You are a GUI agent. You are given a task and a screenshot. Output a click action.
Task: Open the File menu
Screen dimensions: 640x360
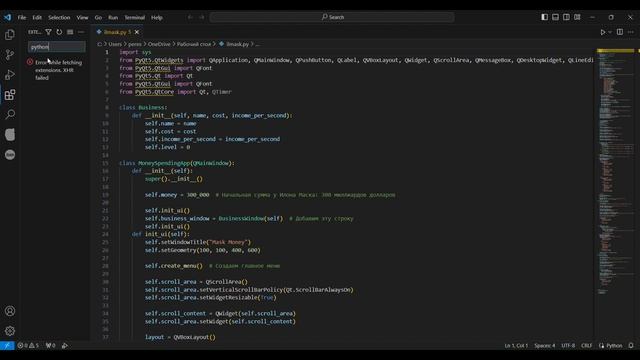coord(22,18)
